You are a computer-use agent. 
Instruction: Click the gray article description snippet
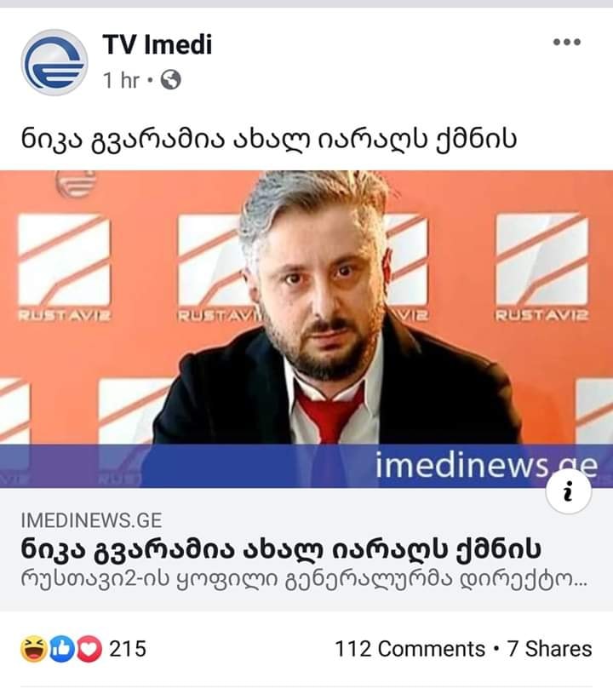[x=304, y=580]
